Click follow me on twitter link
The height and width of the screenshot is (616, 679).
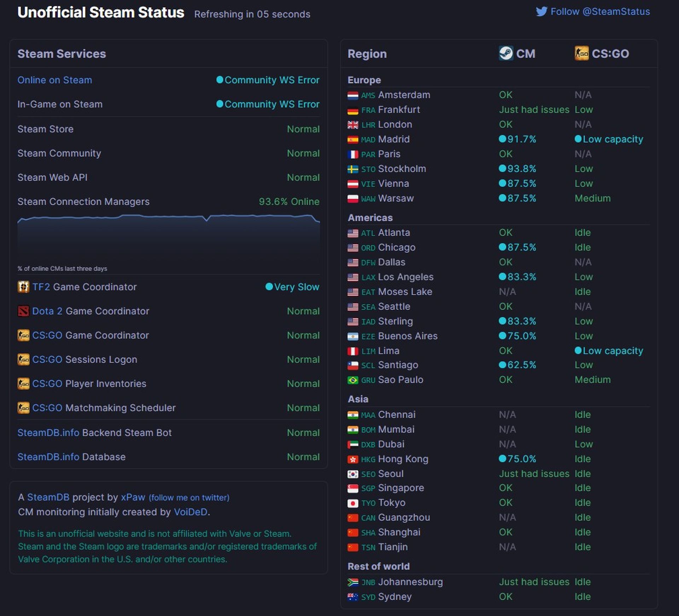click(189, 498)
